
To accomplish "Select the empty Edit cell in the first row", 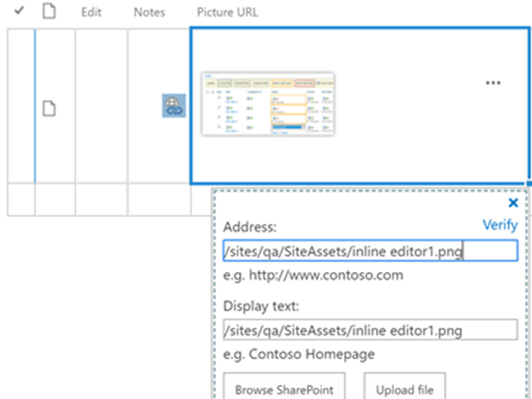I will (x=101, y=106).
